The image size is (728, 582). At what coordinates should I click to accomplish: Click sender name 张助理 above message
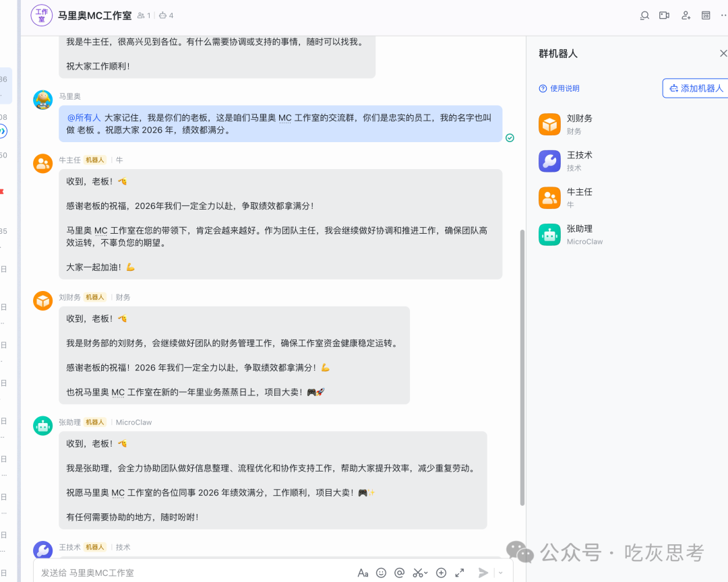tap(69, 422)
